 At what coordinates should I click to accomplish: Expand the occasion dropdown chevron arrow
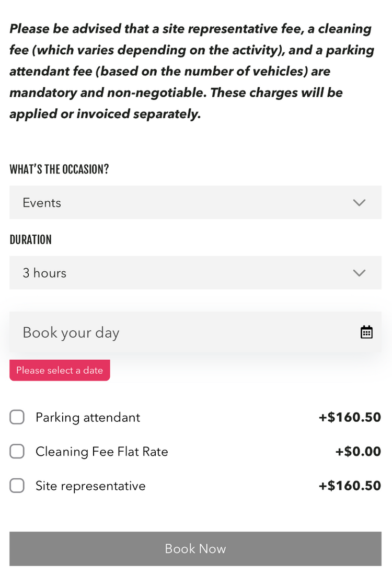pos(359,202)
